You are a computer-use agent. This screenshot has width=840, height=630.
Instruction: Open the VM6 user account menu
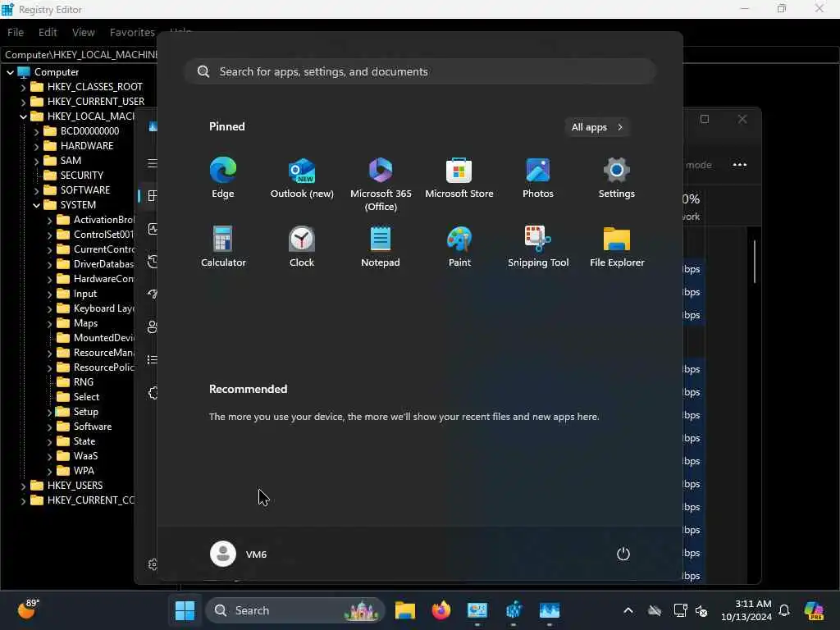tap(239, 554)
